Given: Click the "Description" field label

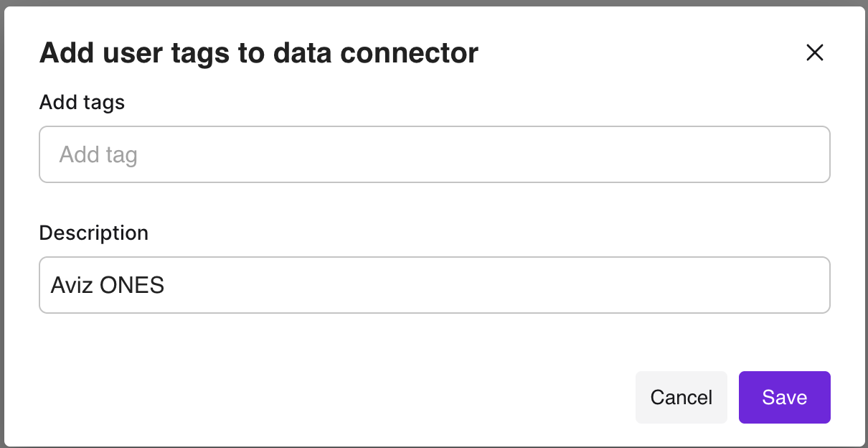Looking at the screenshot, I should pos(93,233).
